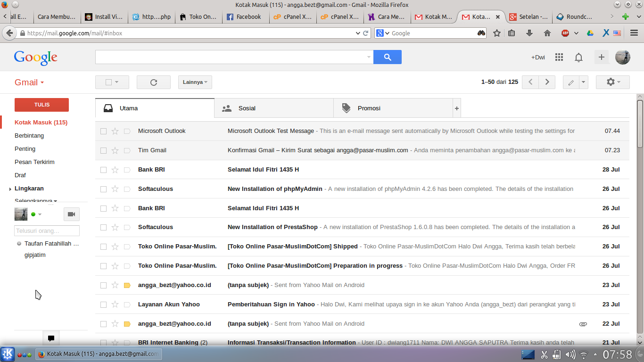Open Google notifications bell
This screenshot has width=644, height=362.
pyautogui.click(x=578, y=57)
